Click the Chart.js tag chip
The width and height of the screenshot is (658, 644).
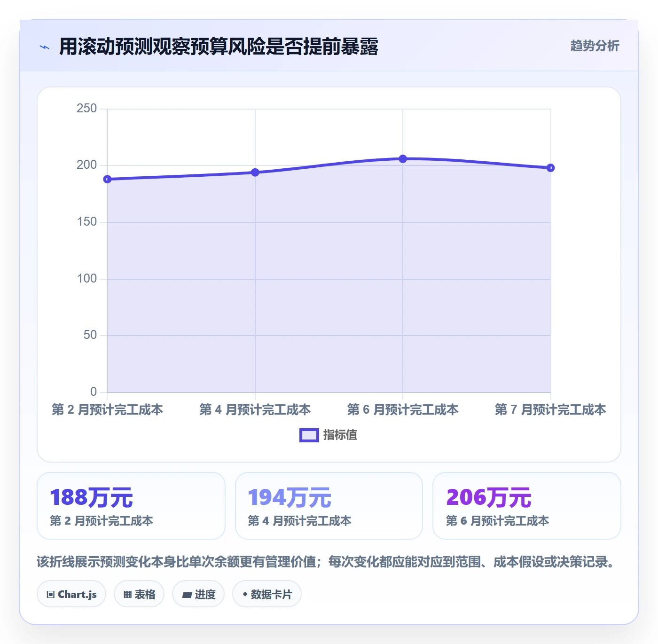[71, 594]
